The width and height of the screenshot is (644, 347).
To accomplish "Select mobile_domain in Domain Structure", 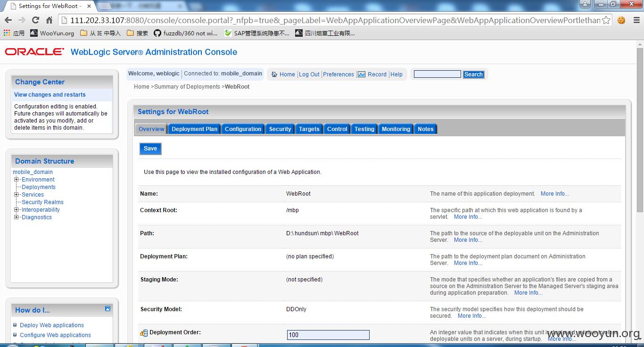I will pos(33,172).
